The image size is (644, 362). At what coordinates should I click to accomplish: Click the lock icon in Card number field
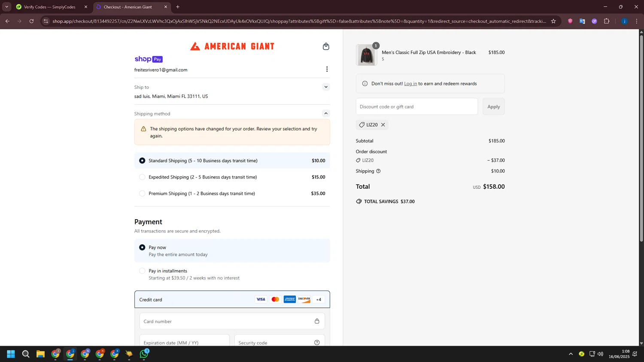tap(317, 321)
